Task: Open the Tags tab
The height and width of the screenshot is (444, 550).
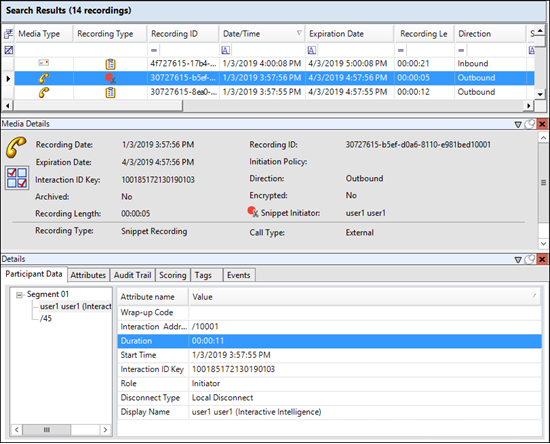Action: 207,275
